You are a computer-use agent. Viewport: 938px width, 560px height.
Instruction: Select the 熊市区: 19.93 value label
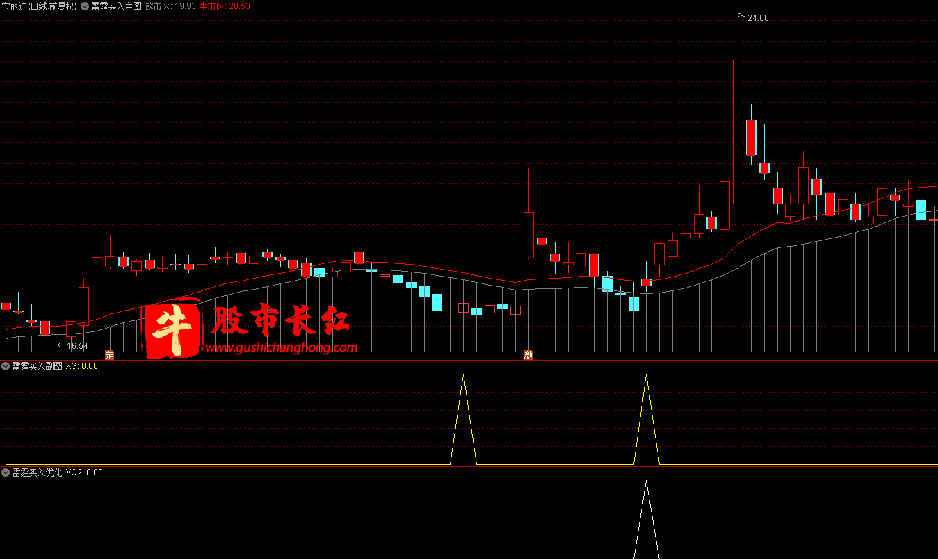pos(170,6)
